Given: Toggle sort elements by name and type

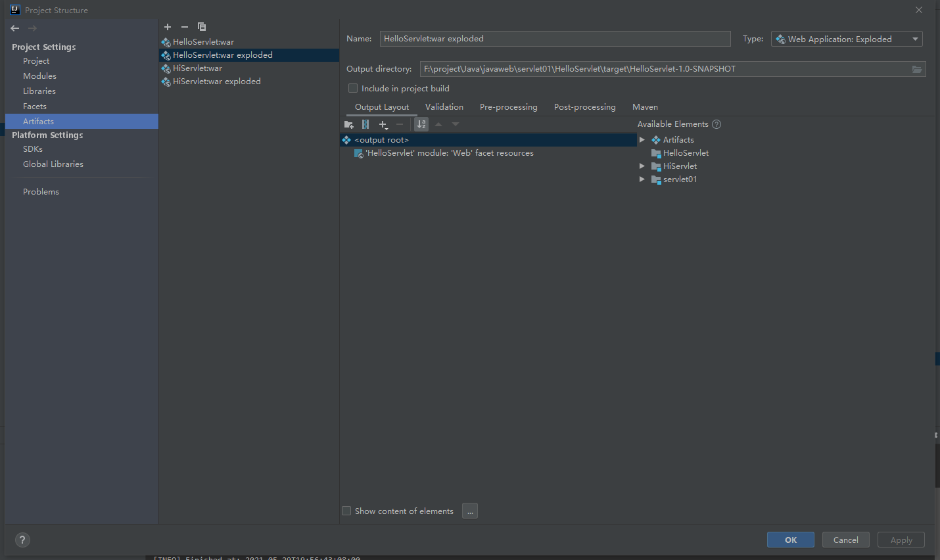Looking at the screenshot, I should click(x=421, y=124).
